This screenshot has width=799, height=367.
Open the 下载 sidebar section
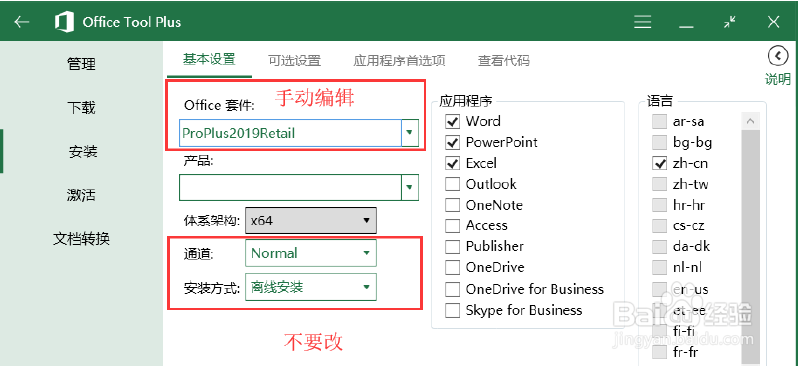82,108
